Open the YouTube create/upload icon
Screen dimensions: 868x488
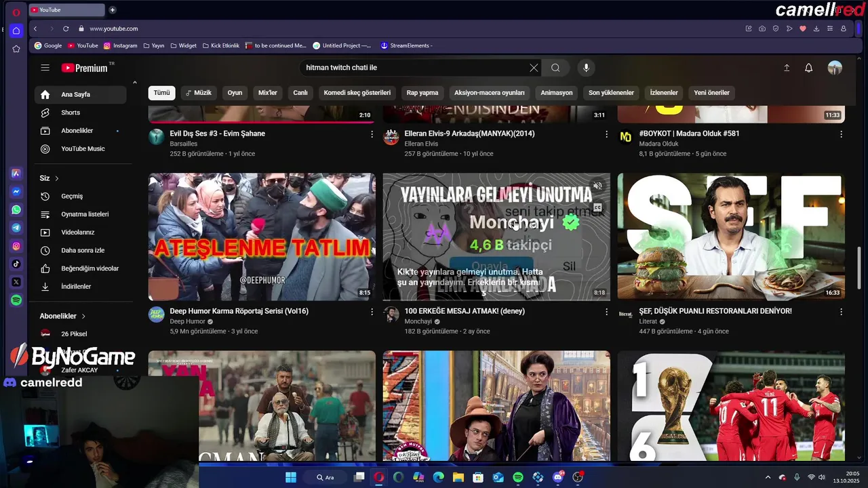tap(787, 68)
